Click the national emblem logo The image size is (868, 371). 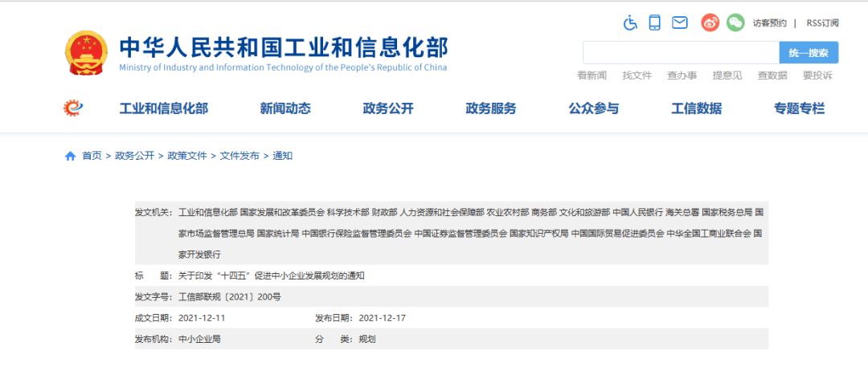pos(86,53)
